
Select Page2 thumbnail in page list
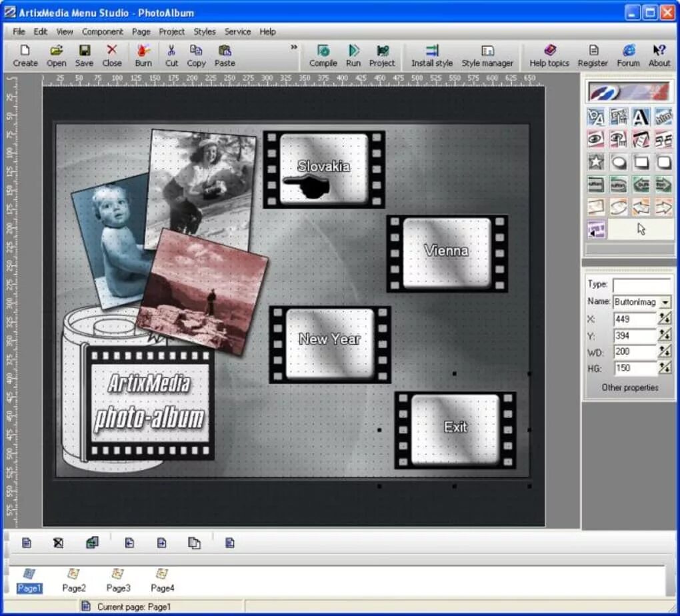(x=74, y=581)
